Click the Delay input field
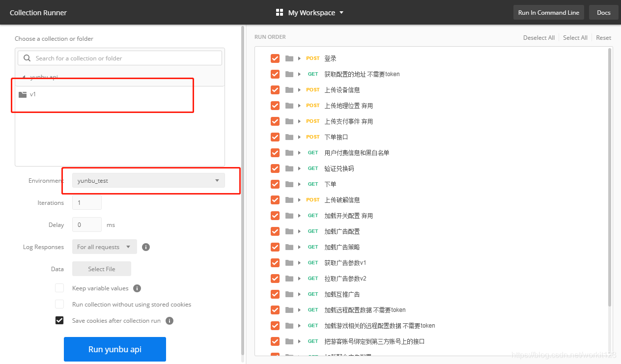 coord(87,224)
